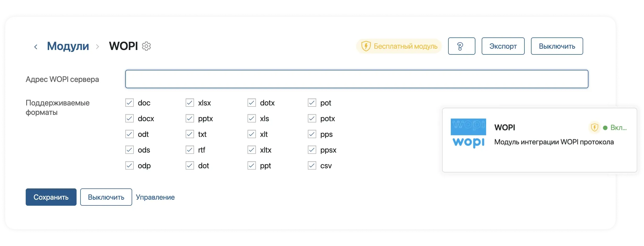Click the shield icon in Бесплатный модуль badge
Screen dimensions: 644x246
tap(366, 46)
